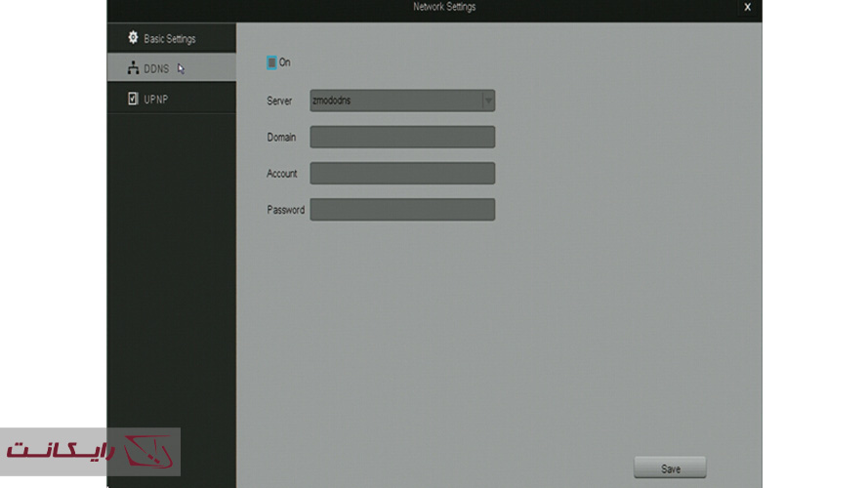Open the Server dropdown arrow
The height and width of the screenshot is (488, 868).
pos(488,101)
